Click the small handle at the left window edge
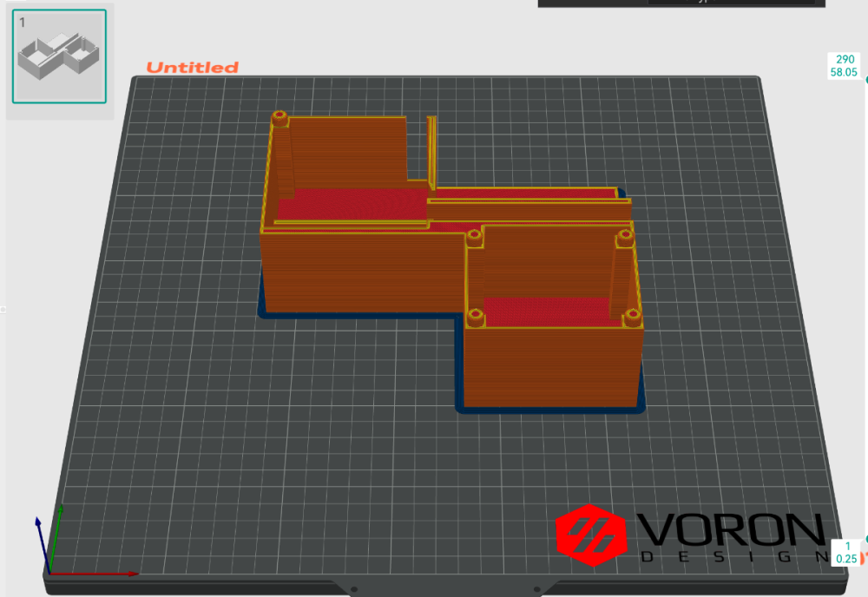 (x=3, y=310)
